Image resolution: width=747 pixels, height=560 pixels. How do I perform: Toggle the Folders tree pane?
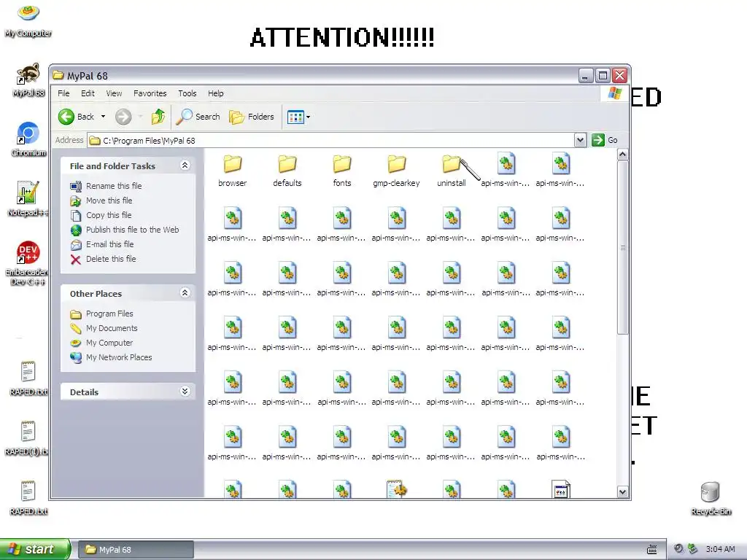(x=252, y=117)
